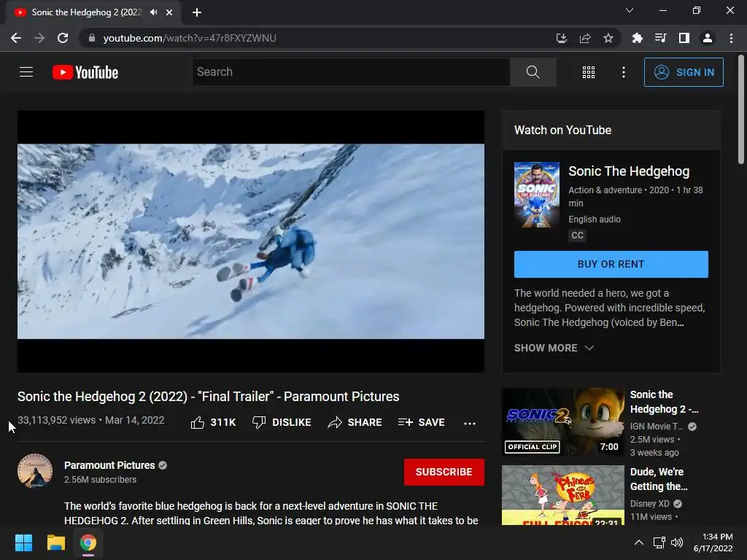This screenshot has height=560, width=747.
Task: Close the Sonic the Hedgehog 2 tab
Action: pos(169,12)
